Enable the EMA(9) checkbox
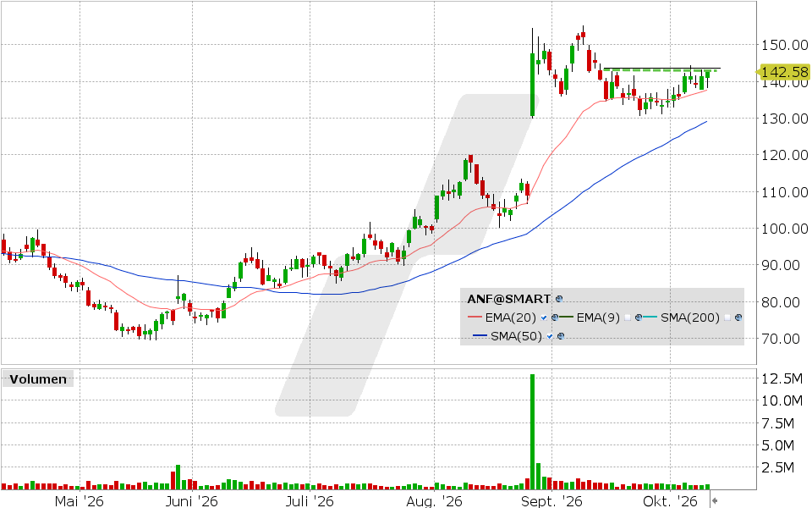 (x=627, y=317)
